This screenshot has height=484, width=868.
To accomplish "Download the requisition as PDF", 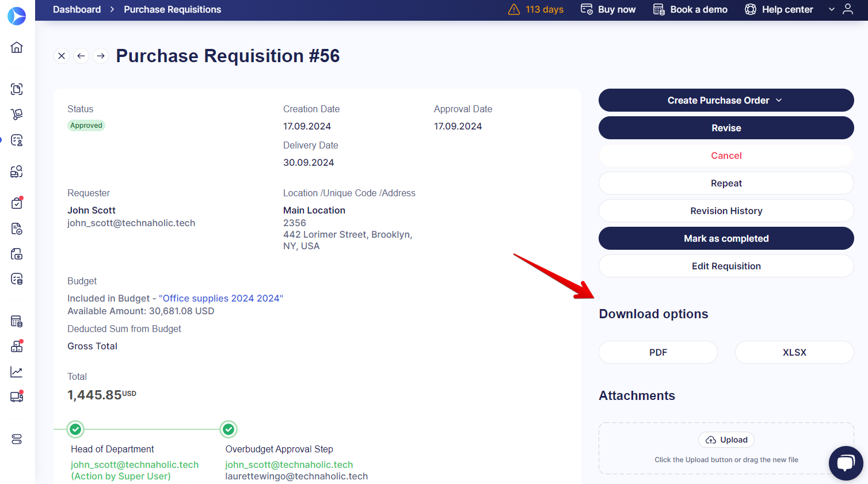I will click(657, 352).
